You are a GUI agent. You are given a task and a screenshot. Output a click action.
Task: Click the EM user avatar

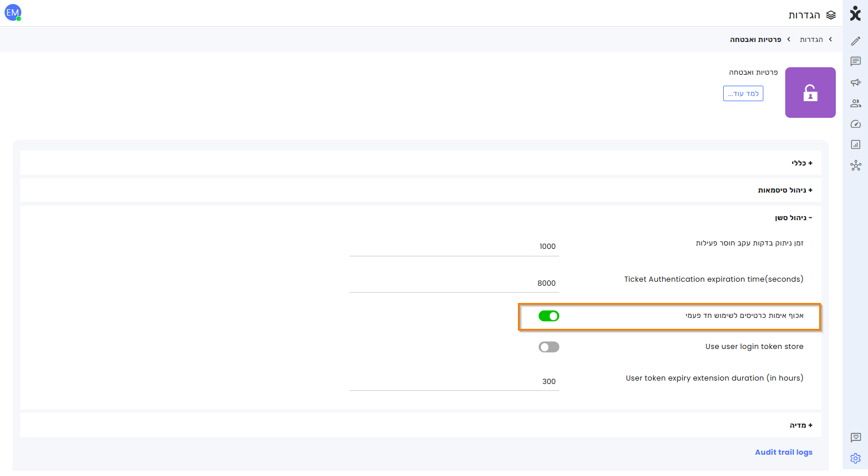click(13, 13)
